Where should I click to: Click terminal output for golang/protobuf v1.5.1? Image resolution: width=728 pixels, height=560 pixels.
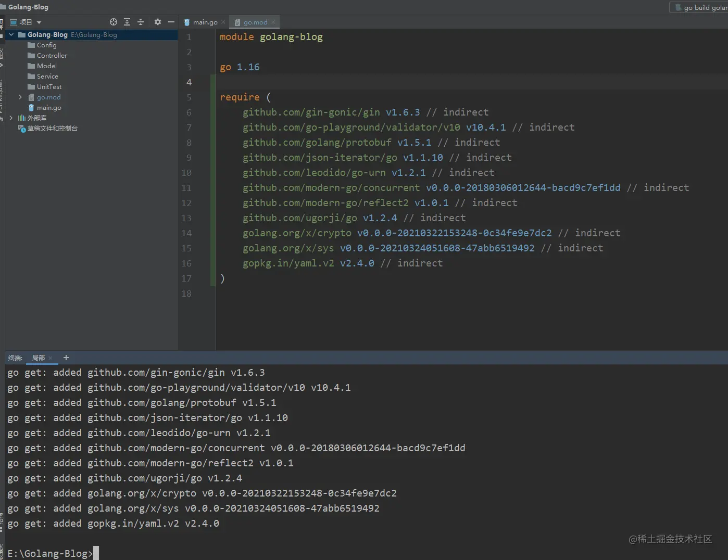pos(142,403)
